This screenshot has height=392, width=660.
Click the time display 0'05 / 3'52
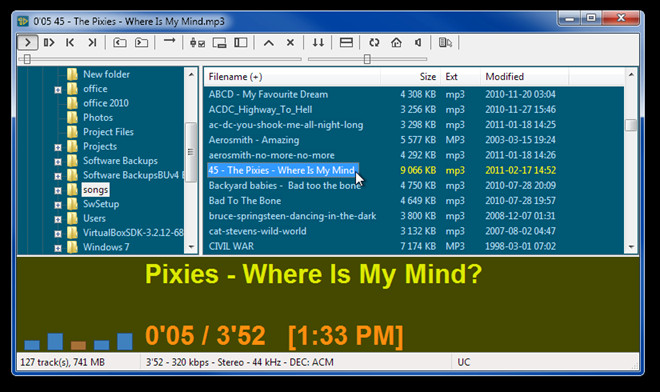click(205, 336)
